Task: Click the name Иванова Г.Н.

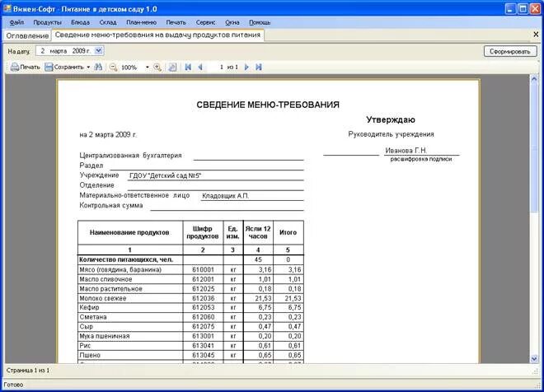Action: click(406, 151)
